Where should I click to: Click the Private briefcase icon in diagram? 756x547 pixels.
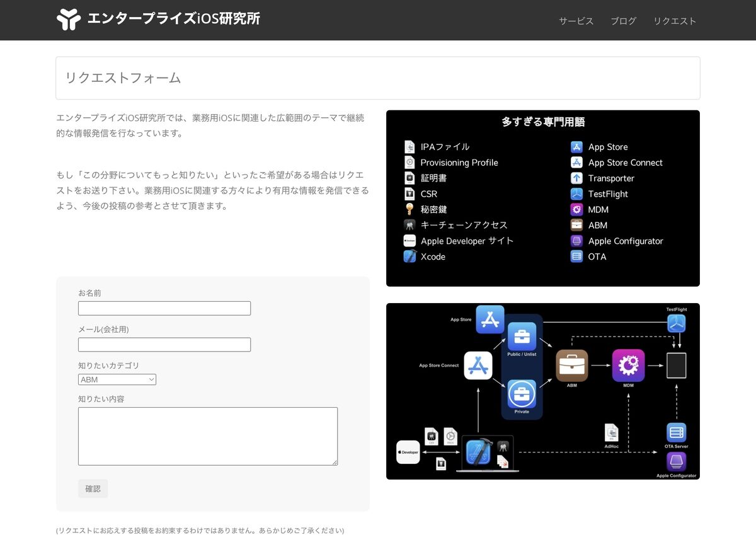pos(522,394)
